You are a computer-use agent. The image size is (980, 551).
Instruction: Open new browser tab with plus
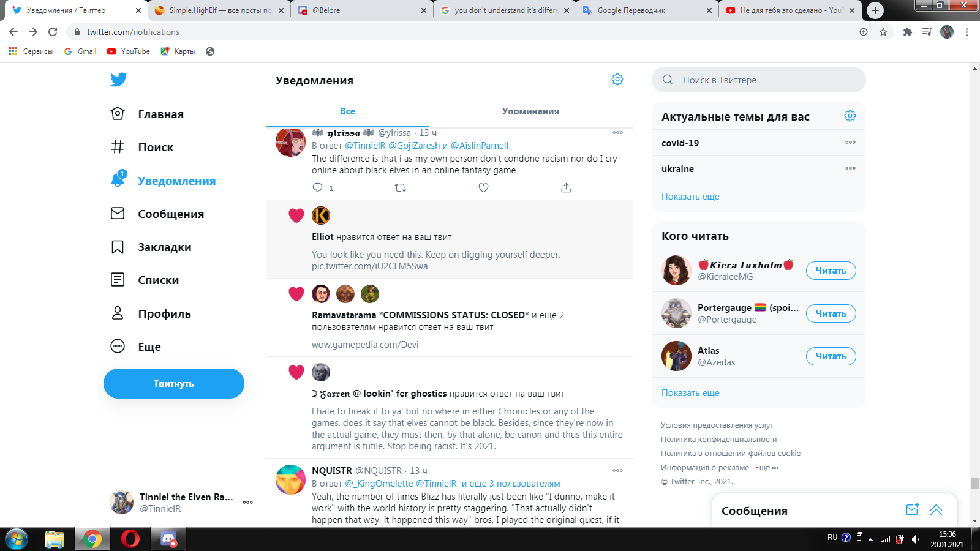coord(875,10)
